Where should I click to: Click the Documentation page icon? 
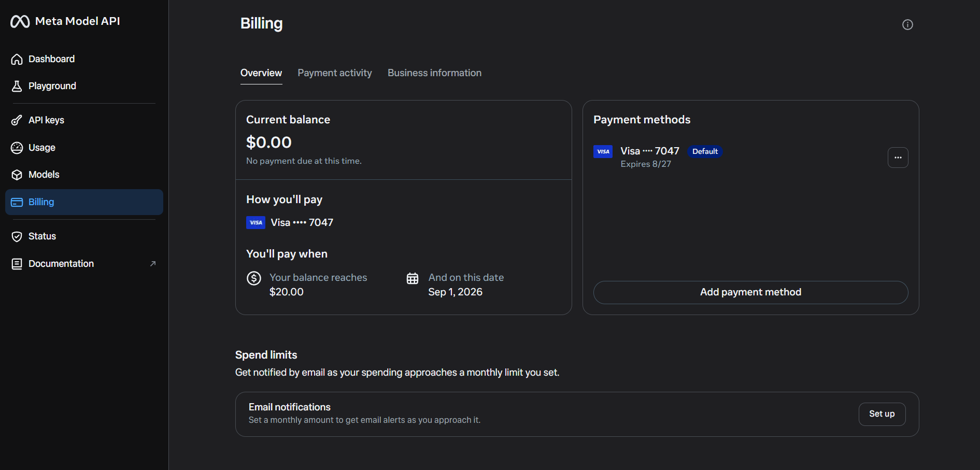coord(17,264)
